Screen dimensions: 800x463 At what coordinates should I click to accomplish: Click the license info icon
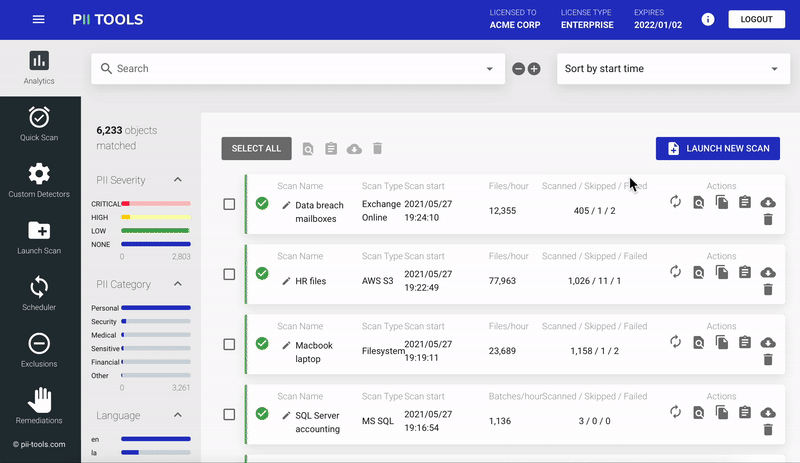(x=708, y=19)
